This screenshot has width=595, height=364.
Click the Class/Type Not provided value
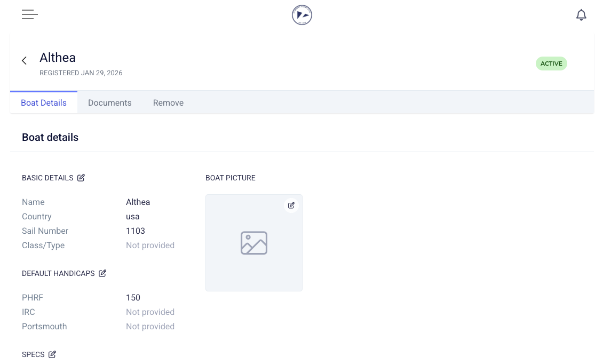(x=150, y=246)
